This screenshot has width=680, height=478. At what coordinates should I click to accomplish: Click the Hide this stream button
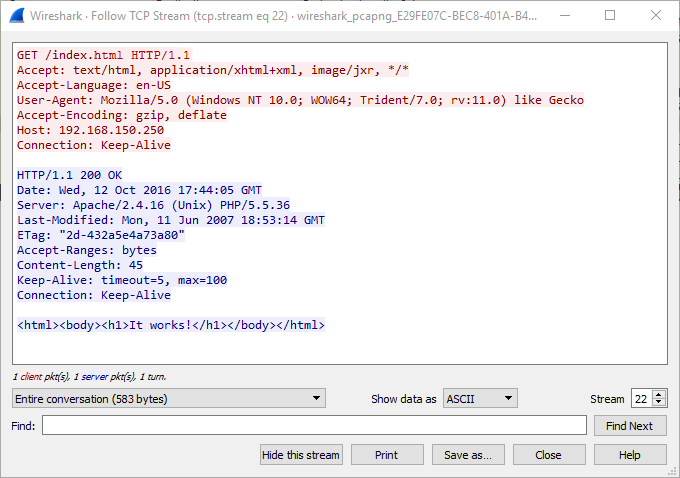tap(301, 455)
